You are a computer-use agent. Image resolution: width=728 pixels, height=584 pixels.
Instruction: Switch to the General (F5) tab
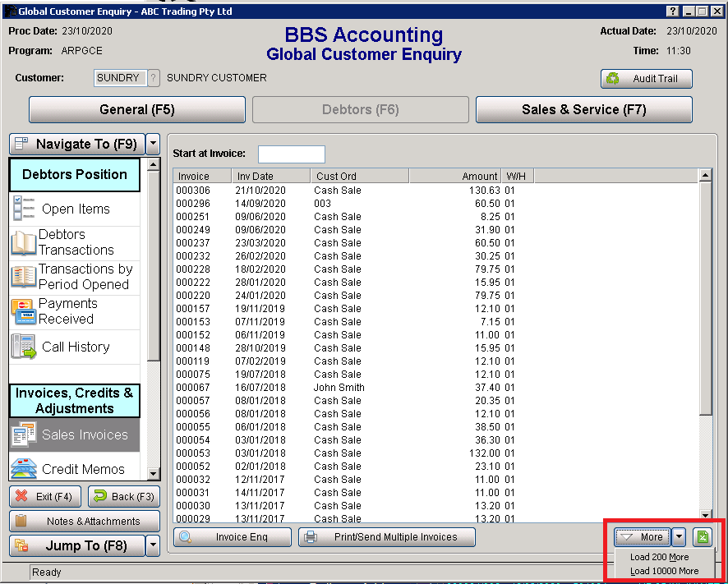point(137,109)
